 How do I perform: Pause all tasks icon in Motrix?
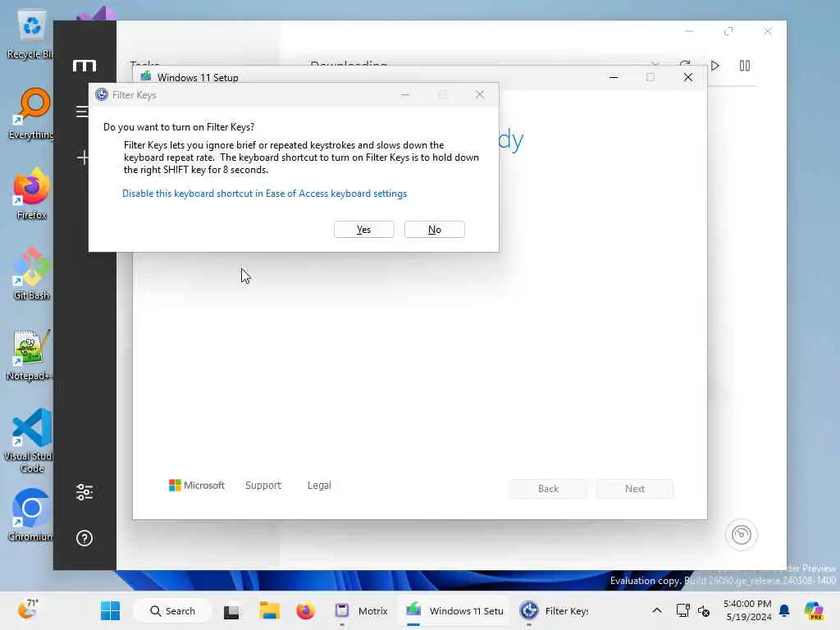[x=745, y=66]
